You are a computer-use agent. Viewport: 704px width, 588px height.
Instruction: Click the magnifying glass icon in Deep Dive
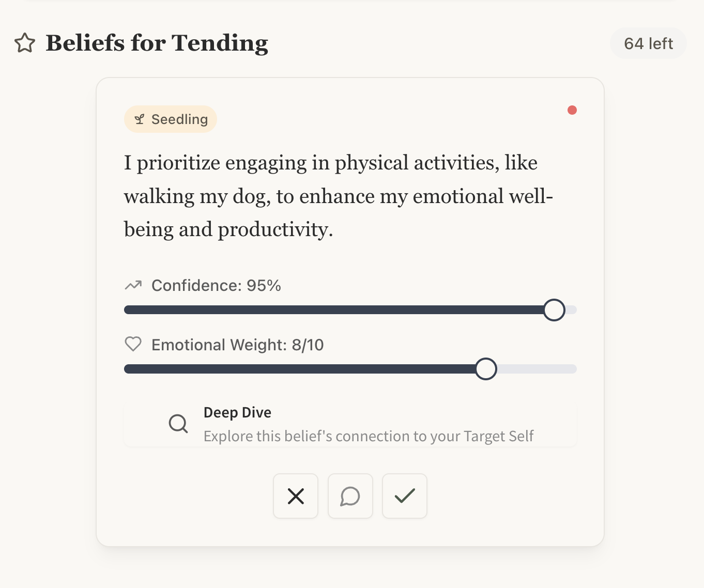coord(178,424)
